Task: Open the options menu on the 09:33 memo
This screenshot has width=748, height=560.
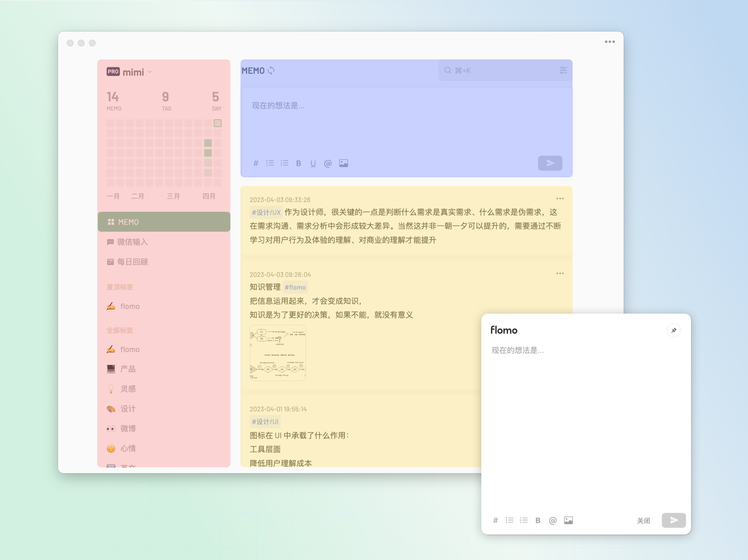Action: click(x=560, y=199)
